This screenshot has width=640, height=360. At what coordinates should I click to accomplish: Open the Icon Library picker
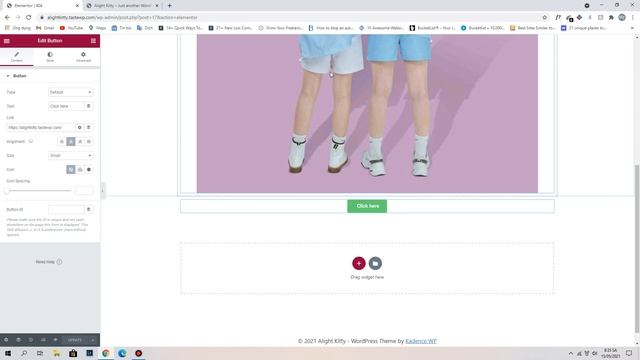coord(89,169)
